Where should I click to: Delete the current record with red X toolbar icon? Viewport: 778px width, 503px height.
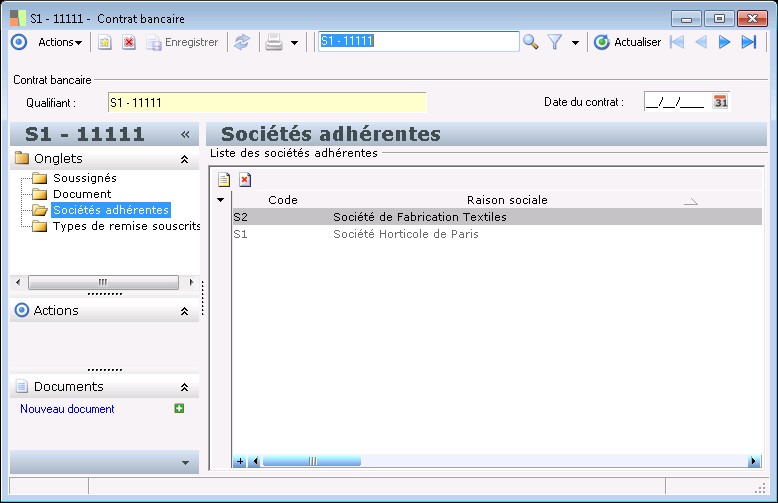pyautogui.click(x=129, y=43)
